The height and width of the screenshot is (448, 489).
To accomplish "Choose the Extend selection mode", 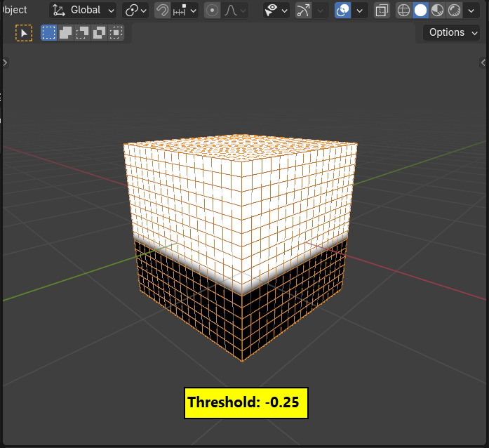I will 65,32.
